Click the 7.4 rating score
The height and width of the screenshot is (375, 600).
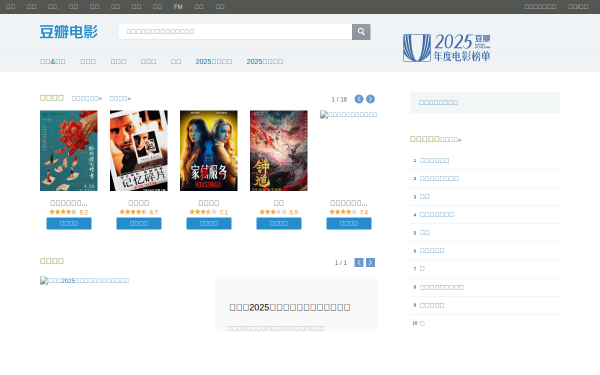pyautogui.click(x=364, y=212)
